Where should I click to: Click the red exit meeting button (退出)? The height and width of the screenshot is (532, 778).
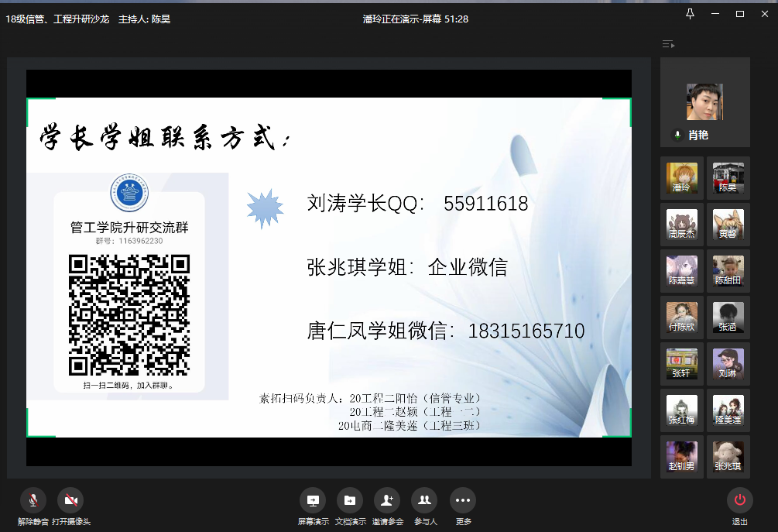point(740,500)
